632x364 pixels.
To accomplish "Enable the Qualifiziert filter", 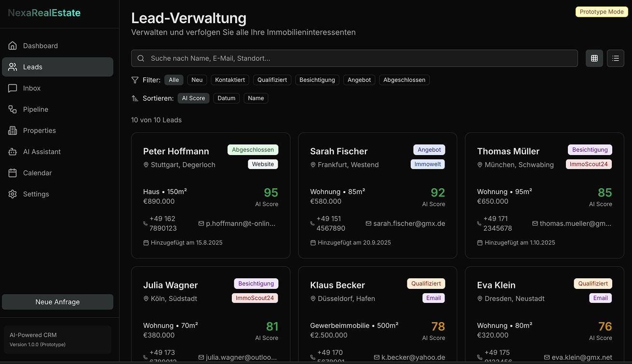I will coord(272,79).
